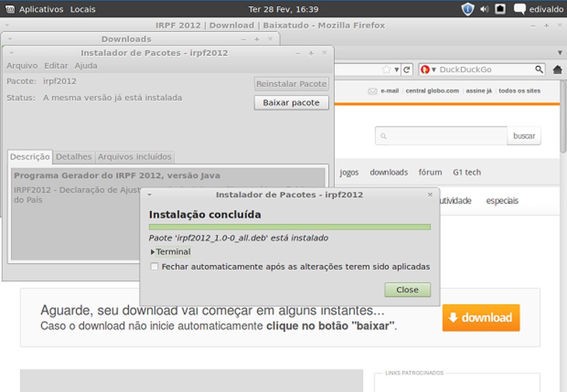Open central globo.com link

432,91
